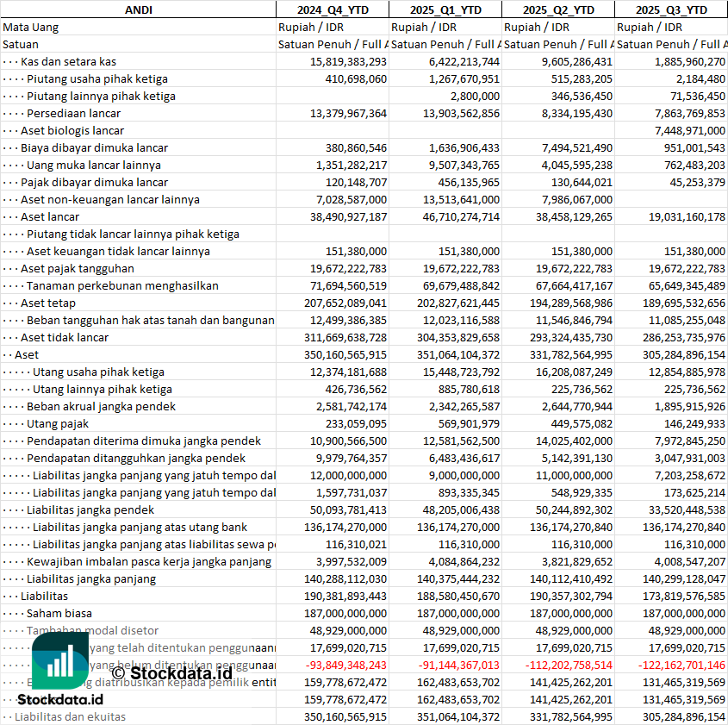Select the 2024_Q4_YTD column header
Image resolution: width=728 pixels, height=725 pixels.
coord(332,9)
